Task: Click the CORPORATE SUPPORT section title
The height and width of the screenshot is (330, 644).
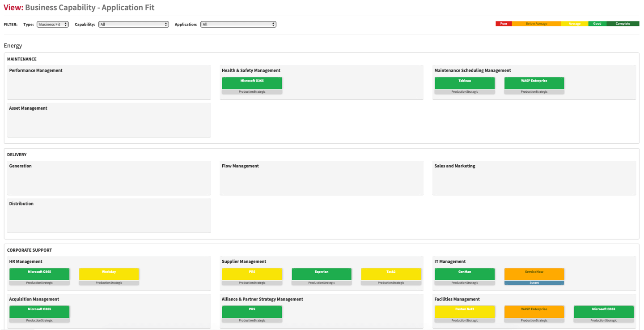Action: pyautogui.click(x=30, y=250)
